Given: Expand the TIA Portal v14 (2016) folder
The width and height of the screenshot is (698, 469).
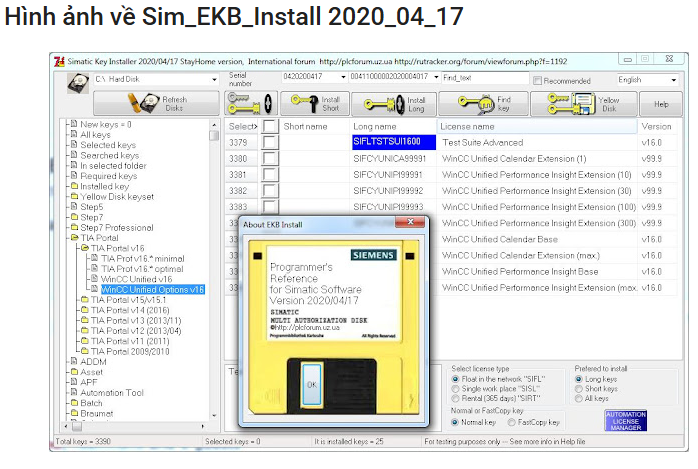Looking at the screenshot, I should 130,310.
